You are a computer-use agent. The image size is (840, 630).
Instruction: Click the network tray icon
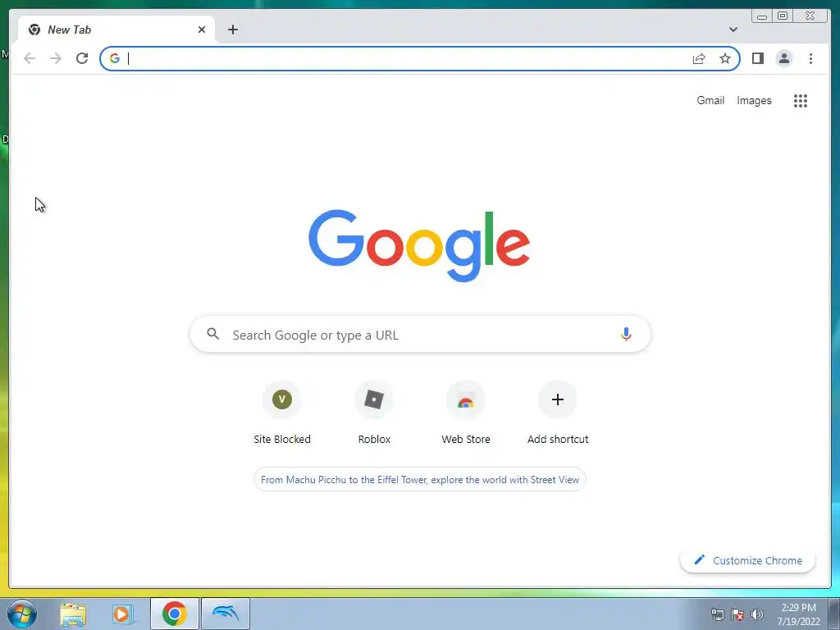pyautogui.click(x=717, y=614)
